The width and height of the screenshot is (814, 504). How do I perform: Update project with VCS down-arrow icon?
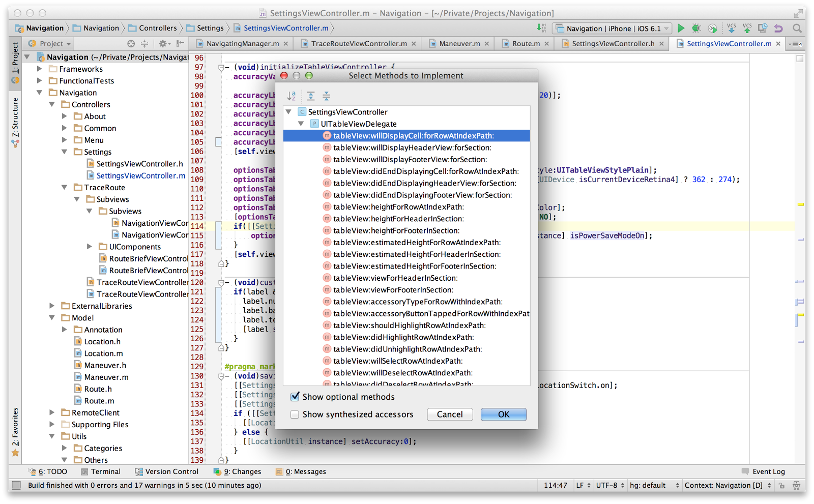click(x=731, y=28)
